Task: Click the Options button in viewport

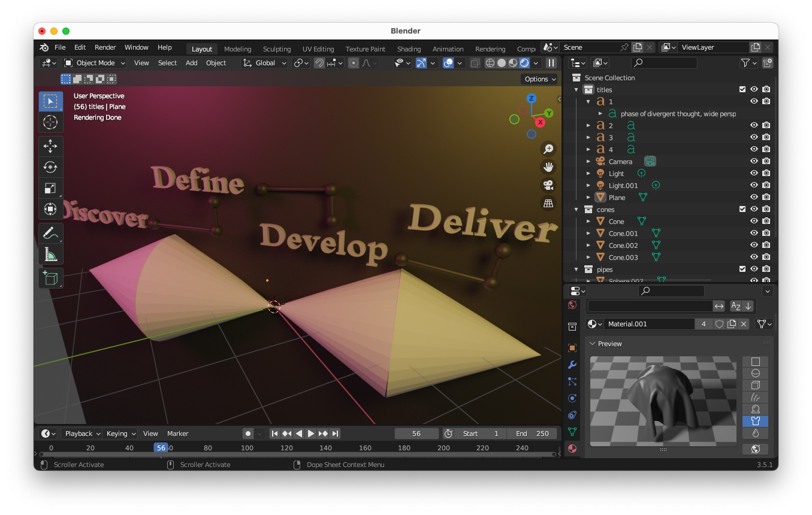Action: pos(539,79)
